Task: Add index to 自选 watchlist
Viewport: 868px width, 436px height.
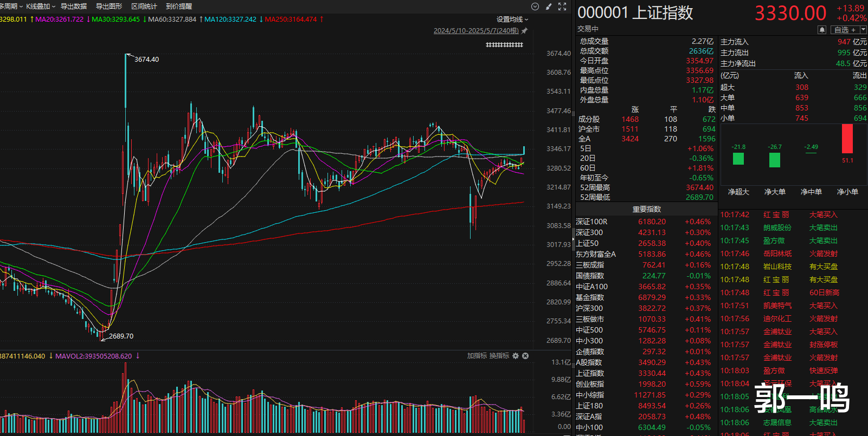Action: click(845, 30)
